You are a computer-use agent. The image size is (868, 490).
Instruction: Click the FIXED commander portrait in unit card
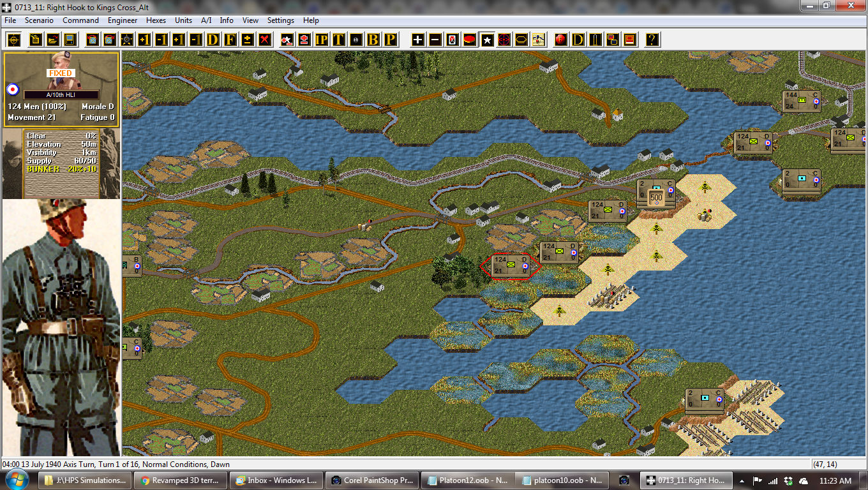[61, 70]
